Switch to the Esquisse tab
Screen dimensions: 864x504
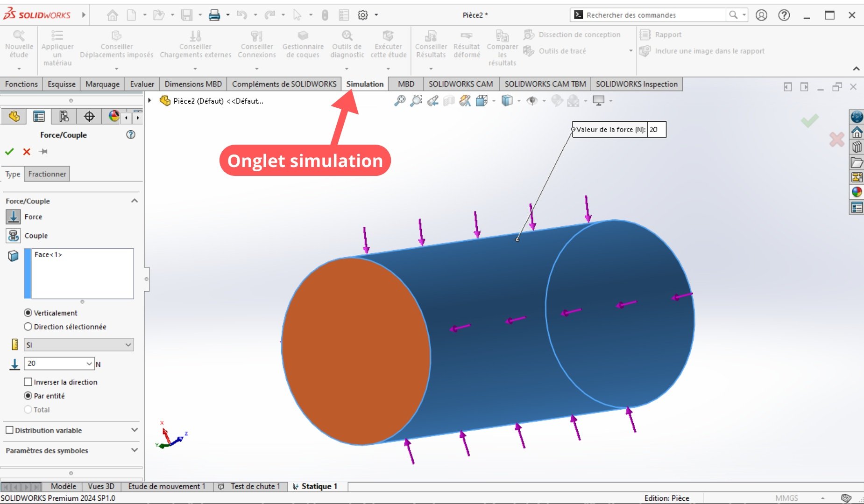click(61, 84)
